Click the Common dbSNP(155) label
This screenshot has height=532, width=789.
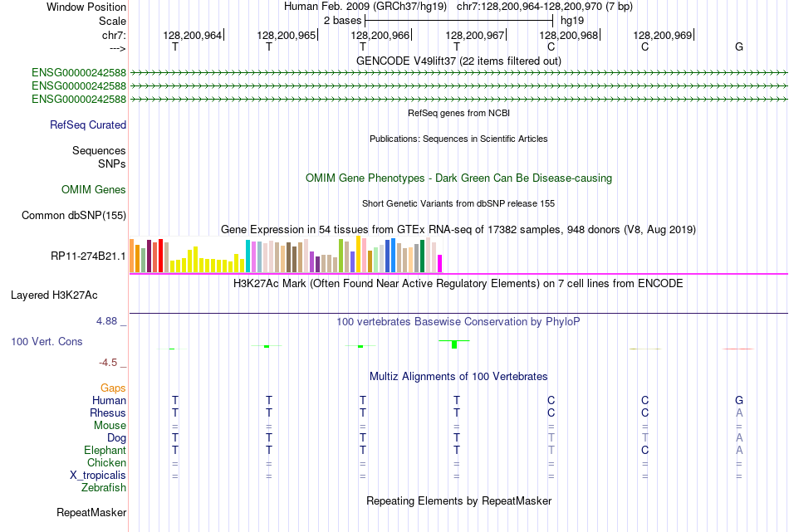click(x=74, y=215)
